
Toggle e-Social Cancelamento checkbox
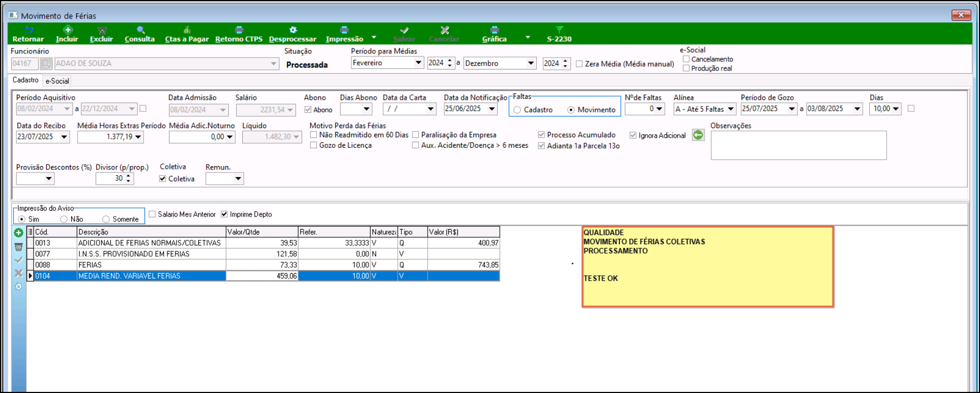(686, 59)
